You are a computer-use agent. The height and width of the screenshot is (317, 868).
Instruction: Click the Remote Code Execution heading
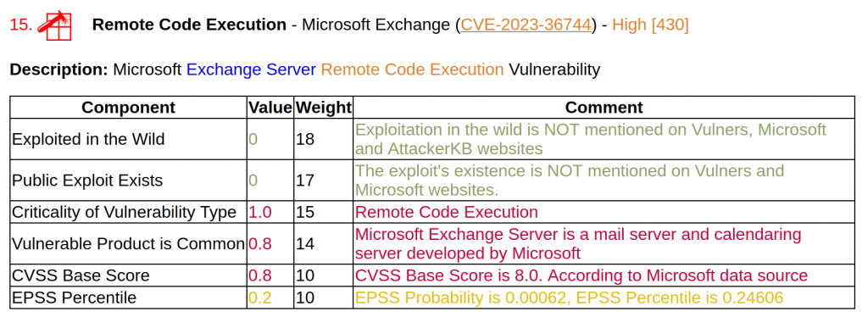[189, 25]
